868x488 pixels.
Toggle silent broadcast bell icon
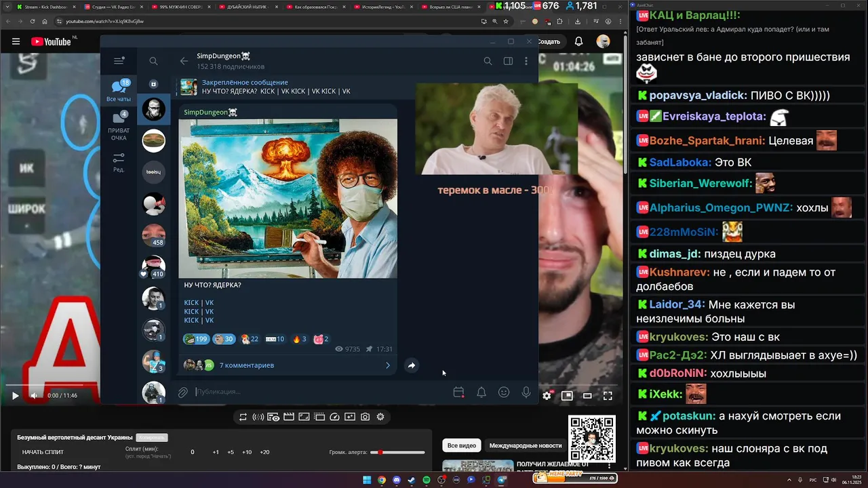click(x=481, y=392)
